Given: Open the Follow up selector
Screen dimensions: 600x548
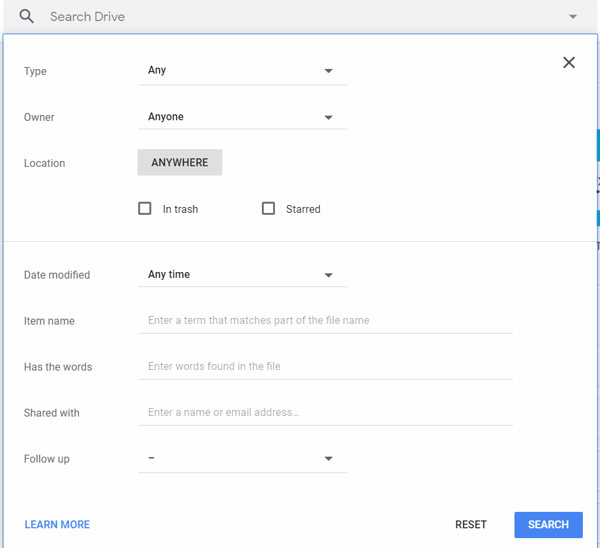Looking at the screenshot, I should click(x=243, y=458).
